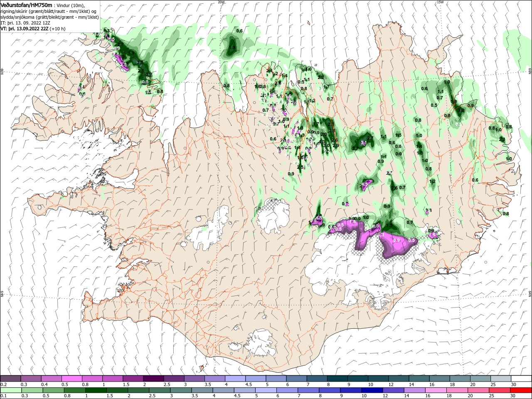Pick lower legend swatch between 0.3 and 0.5

point(32,390)
